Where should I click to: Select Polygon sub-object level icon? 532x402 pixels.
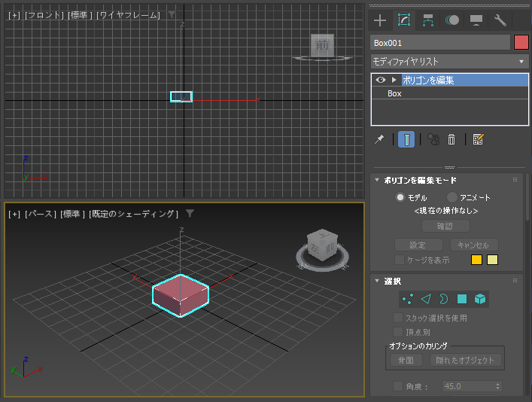pos(462,299)
